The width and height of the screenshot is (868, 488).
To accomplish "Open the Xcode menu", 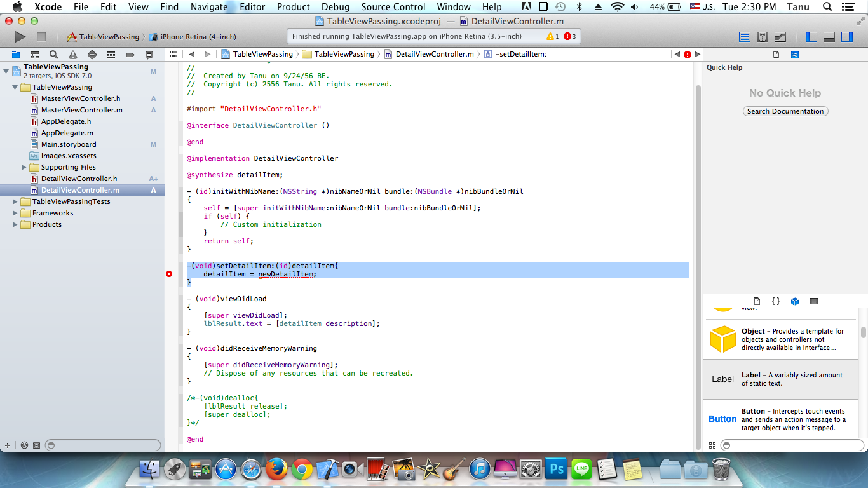I will click(48, 7).
